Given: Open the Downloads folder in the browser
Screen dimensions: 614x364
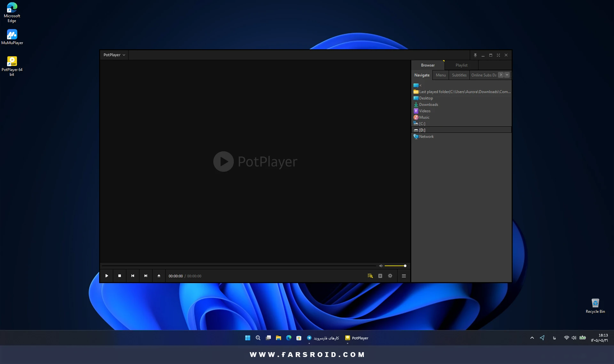Looking at the screenshot, I should point(429,105).
